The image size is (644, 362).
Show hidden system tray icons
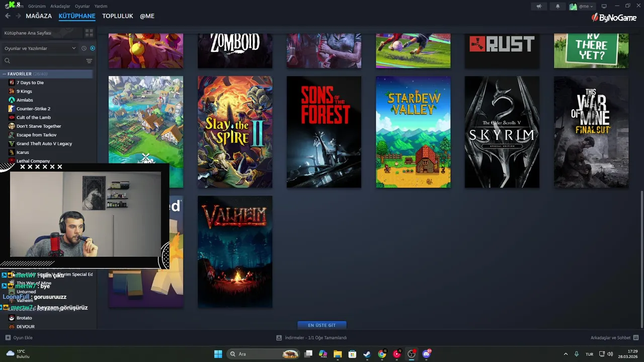(566, 354)
